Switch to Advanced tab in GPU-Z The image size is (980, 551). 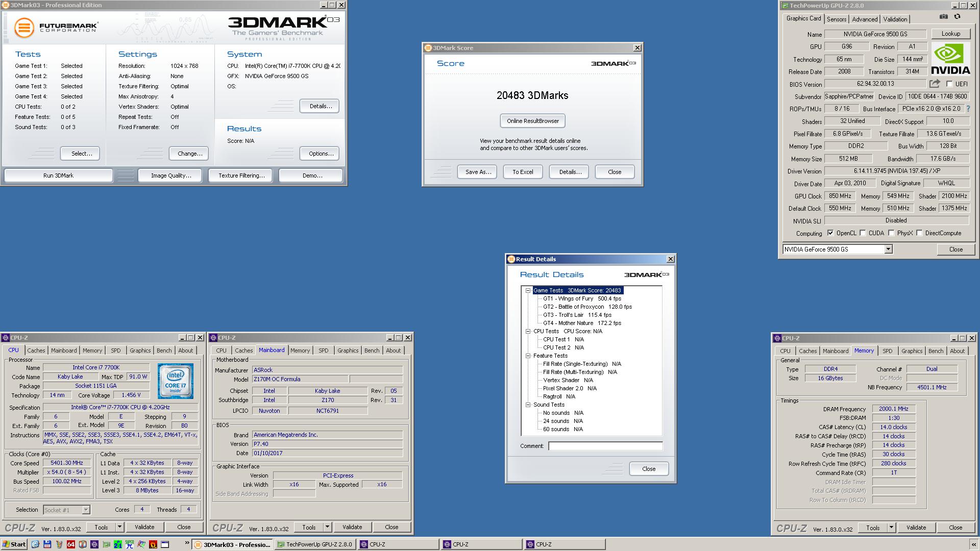coord(865,19)
